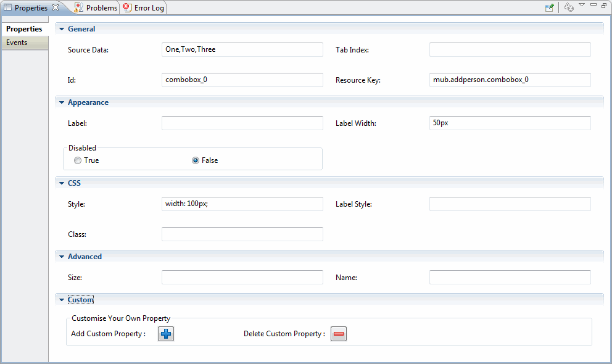Screen dimensions: 612x364
Task: Click the greyed-out toolbar icon beside View Menu arrow
Action: (569, 7)
